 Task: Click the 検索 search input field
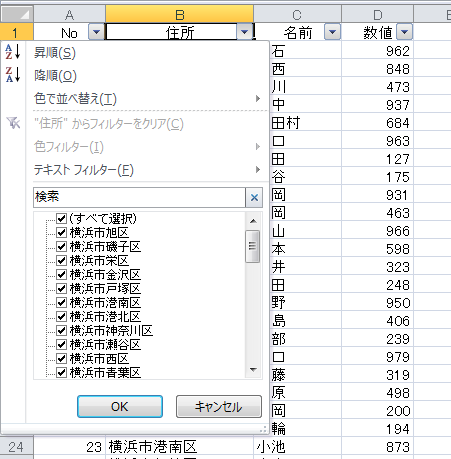point(139,197)
